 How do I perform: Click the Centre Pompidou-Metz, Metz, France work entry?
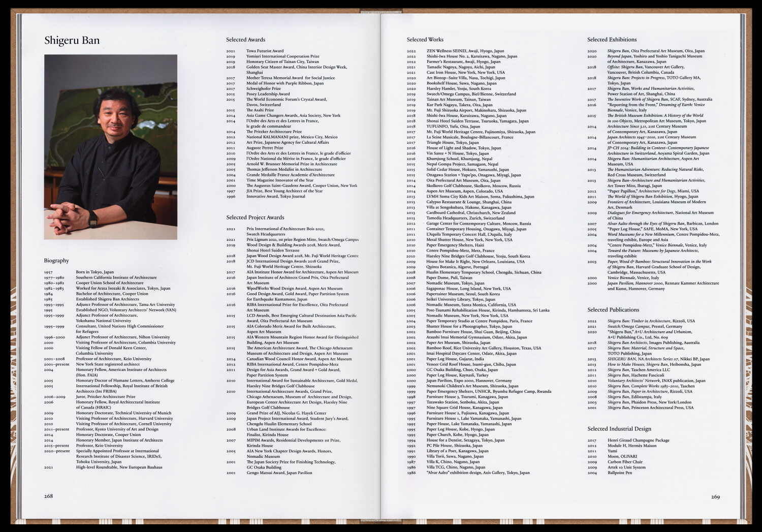pos(460,251)
